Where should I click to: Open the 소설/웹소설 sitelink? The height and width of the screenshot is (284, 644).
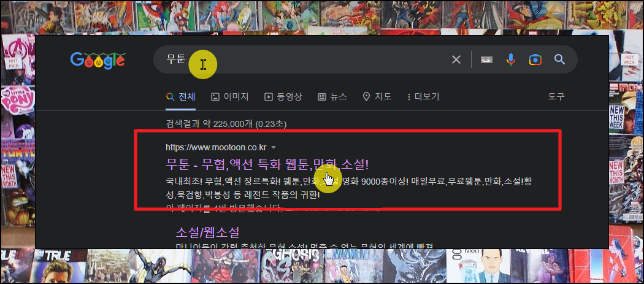(207, 232)
